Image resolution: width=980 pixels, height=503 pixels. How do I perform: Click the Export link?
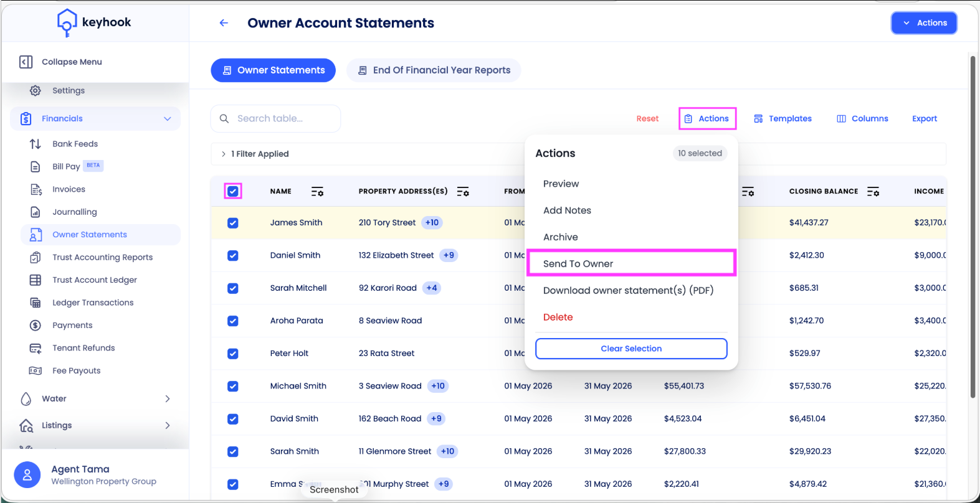(x=925, y=119)
